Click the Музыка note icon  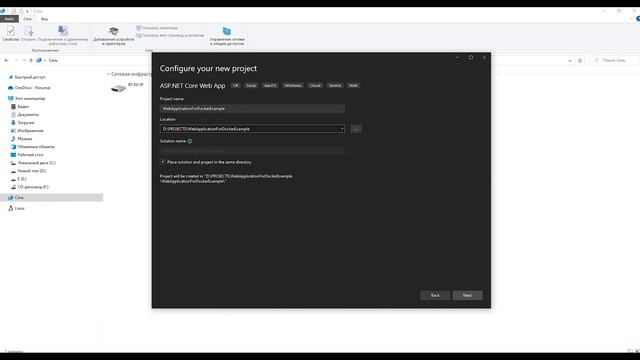point(13,139)
